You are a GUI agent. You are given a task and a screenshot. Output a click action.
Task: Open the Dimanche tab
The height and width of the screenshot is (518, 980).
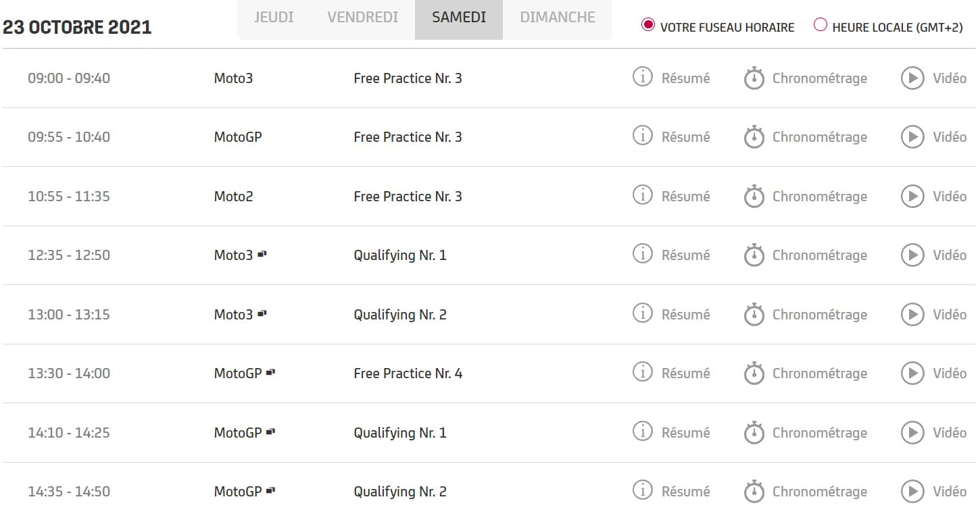(x=558, y=18)
